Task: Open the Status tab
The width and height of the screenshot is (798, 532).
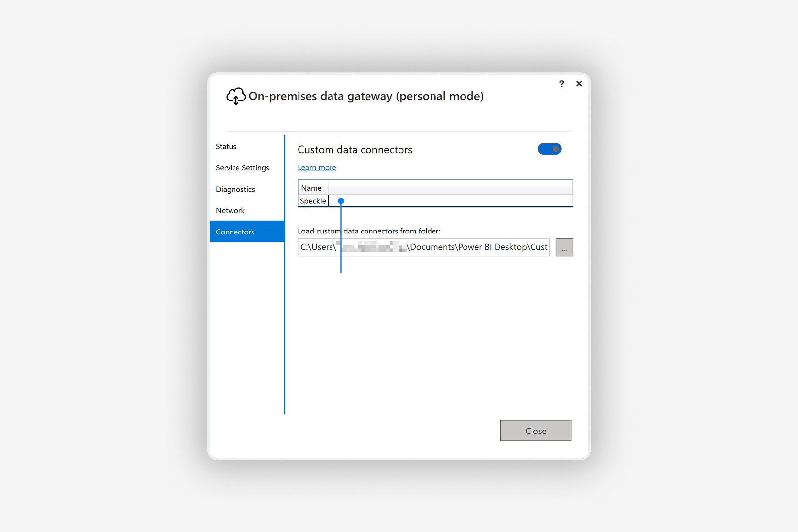Action: pyautogui.click(x=247, y=147)
